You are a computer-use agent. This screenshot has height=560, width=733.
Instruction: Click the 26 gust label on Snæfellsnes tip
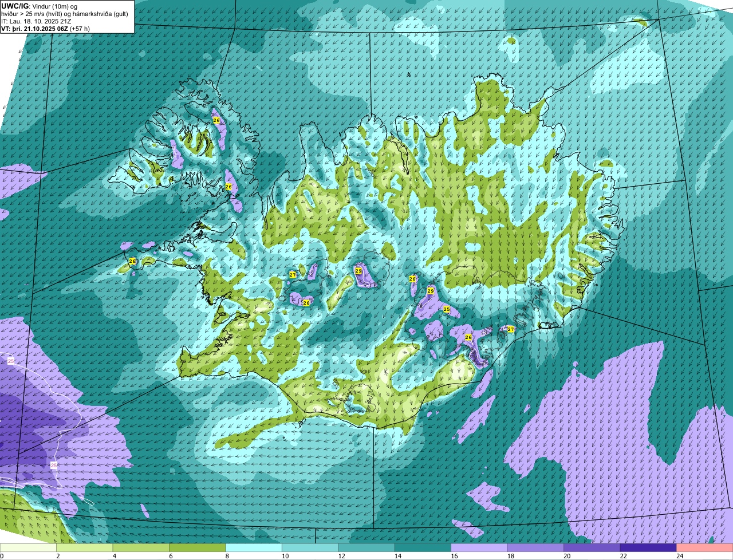coord(132,261)
